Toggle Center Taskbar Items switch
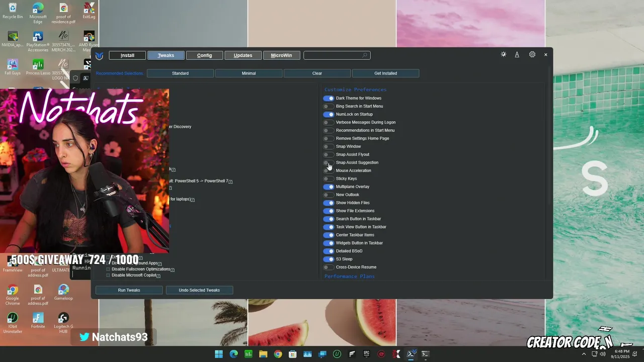 pos(329,235)
